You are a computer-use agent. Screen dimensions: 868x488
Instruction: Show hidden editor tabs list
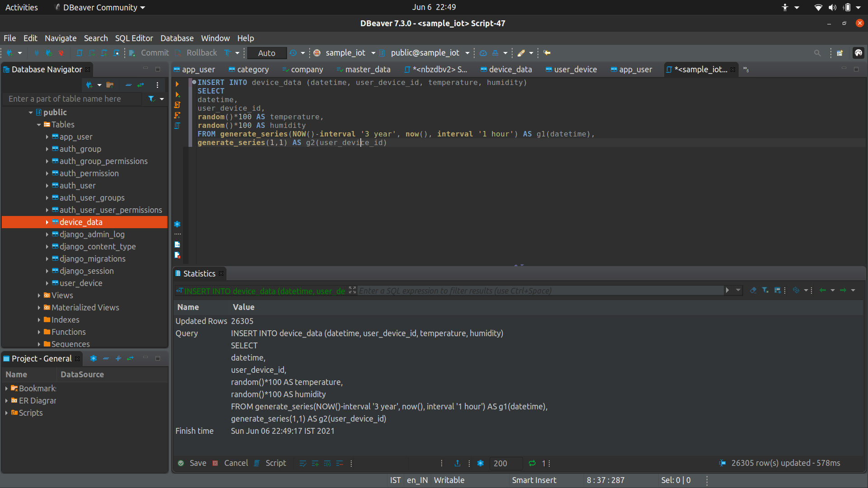tap(746, 70)
